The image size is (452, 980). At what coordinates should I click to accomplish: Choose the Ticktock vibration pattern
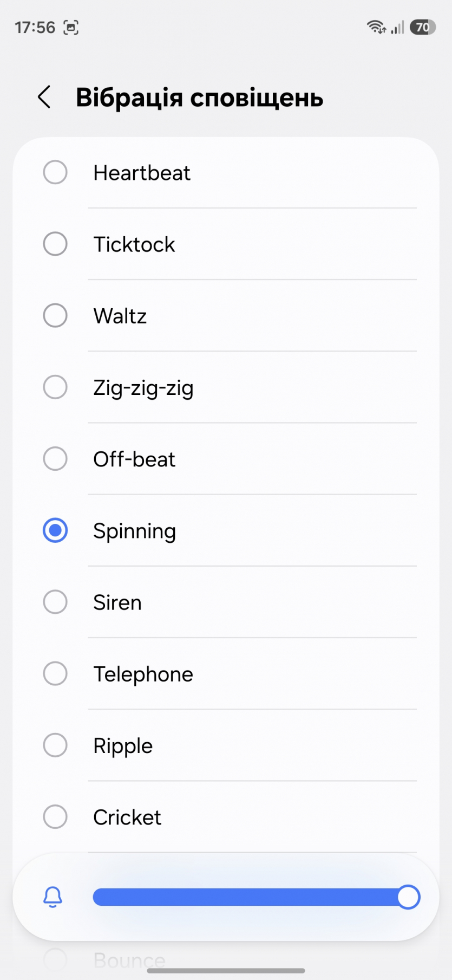(x=55, y=244)
